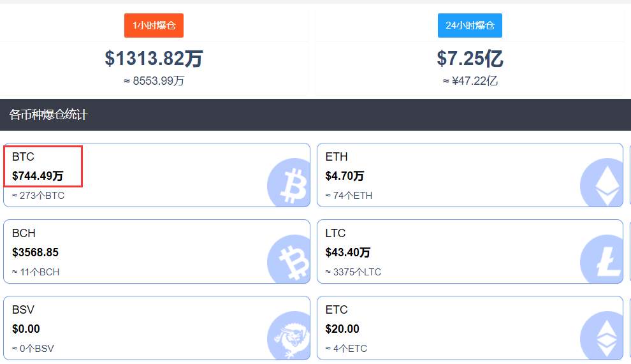Click the $744.49万 BTC liquidation value
The image size is (631, 364).
[38, 176]
